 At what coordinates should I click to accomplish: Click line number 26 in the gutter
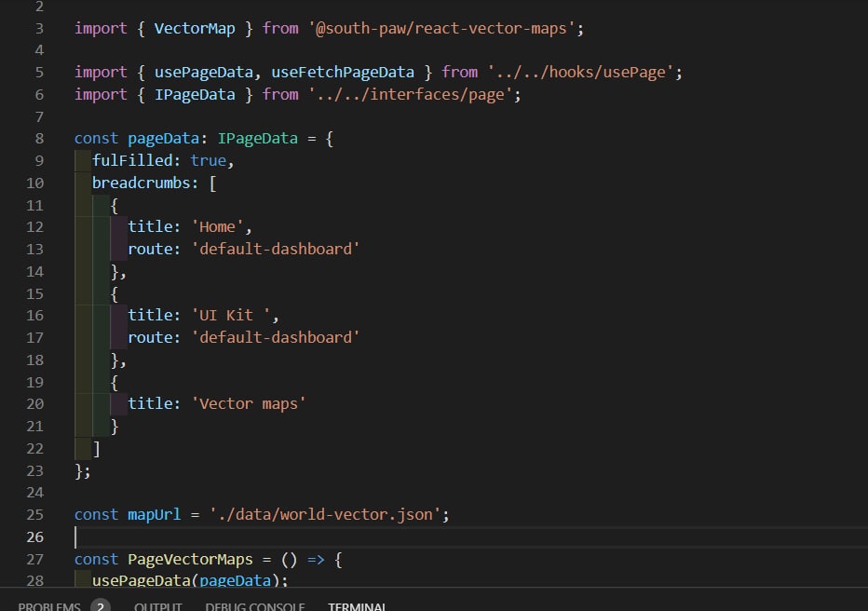tap(34, 536)
